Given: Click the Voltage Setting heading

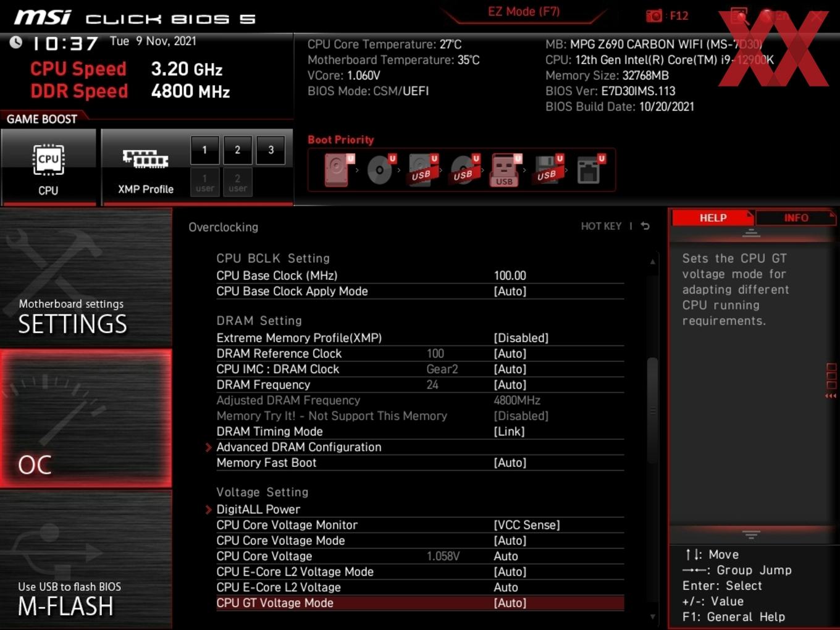Looking at the screenshot, I should click(x=262, y=492).
